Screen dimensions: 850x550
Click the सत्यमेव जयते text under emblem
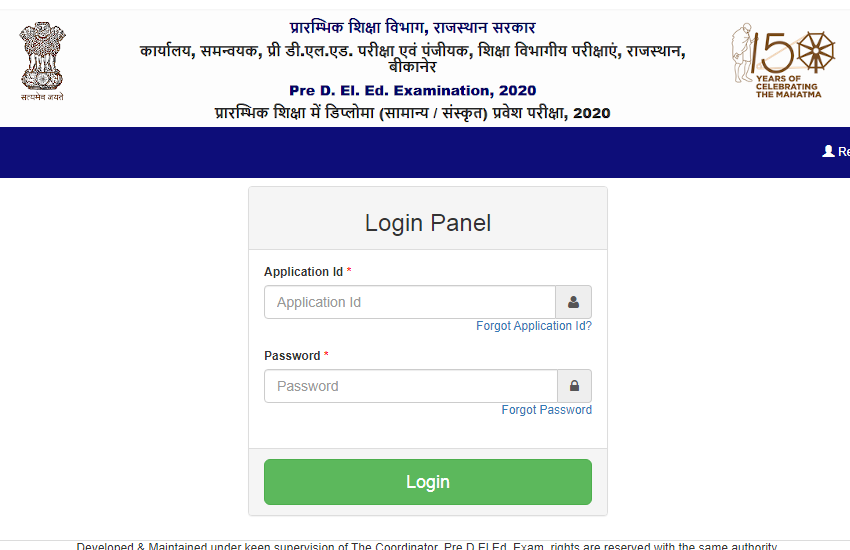[x=42, y=97]
